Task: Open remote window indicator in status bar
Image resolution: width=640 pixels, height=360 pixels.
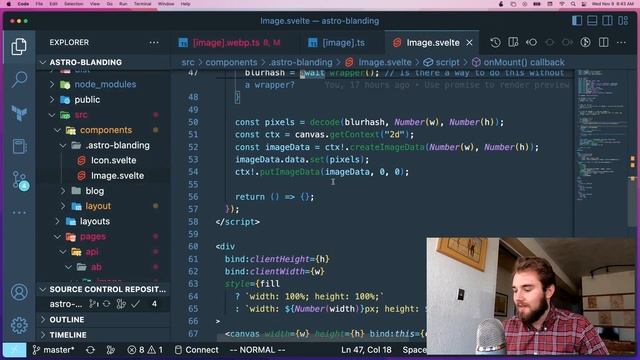Action: click(14, 350)
